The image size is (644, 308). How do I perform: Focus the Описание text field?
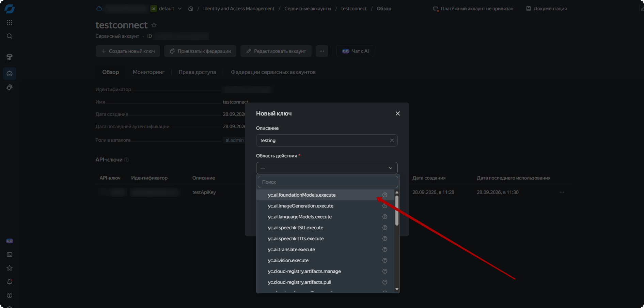[327, 140]
